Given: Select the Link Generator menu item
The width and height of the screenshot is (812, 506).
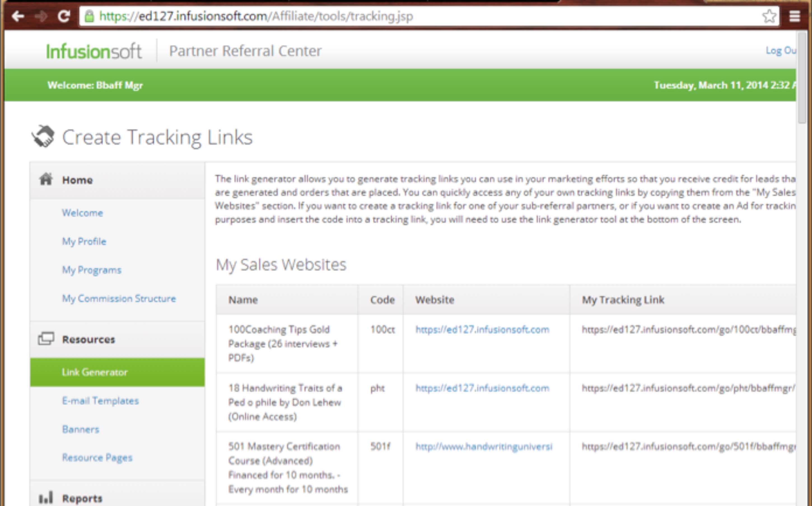Looking at the screenshot, I should point(117,372).
